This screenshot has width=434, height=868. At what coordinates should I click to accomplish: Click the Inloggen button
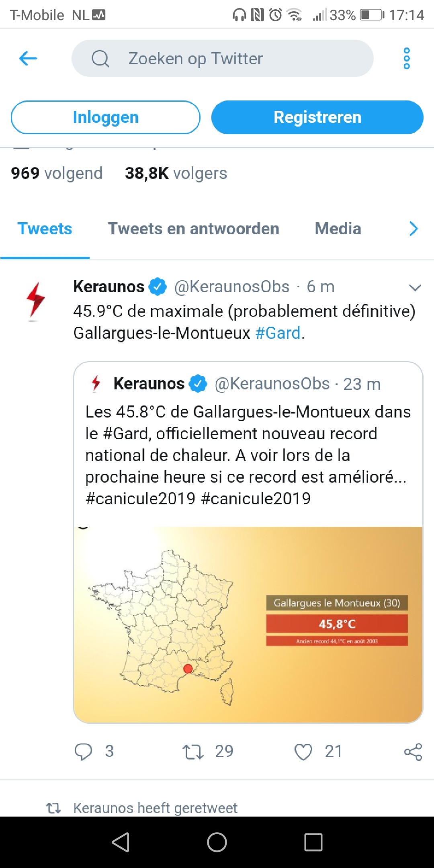point(105,117)
